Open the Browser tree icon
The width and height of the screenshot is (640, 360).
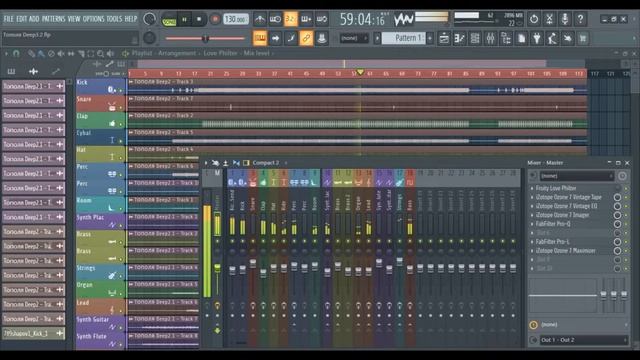506,39
